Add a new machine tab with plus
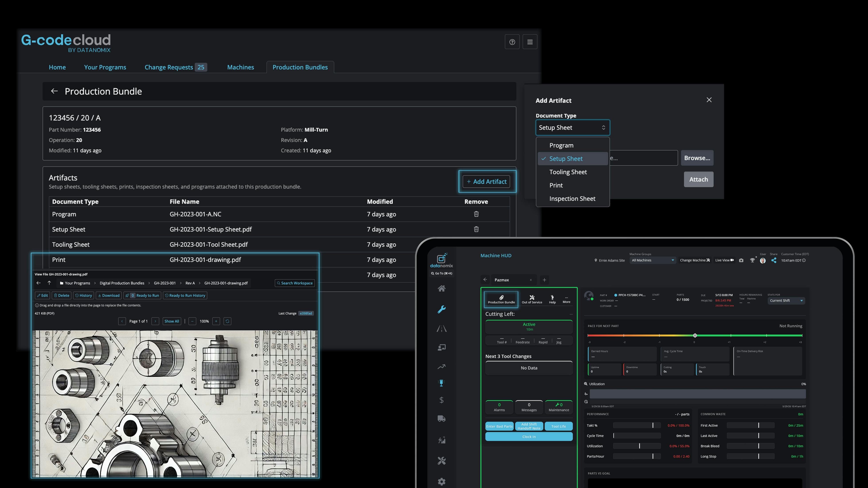Image resolution: width=868 pixels, height=488 pixels. pyautogui.click(x=544, y=280)
